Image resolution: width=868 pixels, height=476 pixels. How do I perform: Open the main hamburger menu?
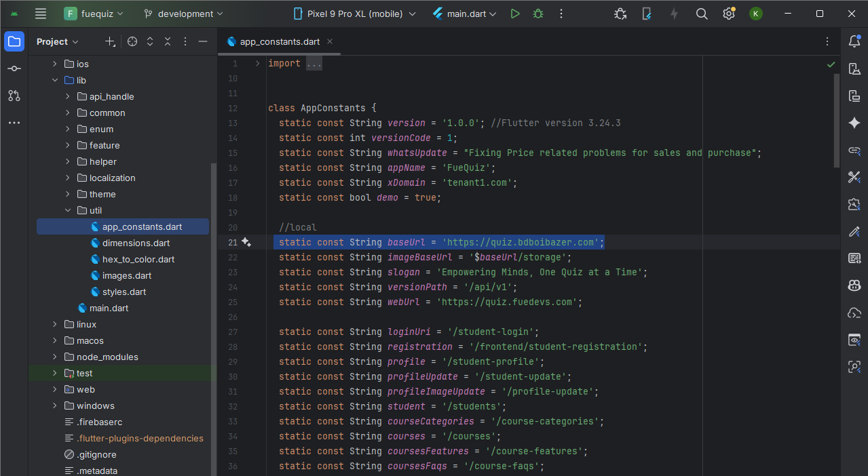pyautogui.click(x=41, y=14)
